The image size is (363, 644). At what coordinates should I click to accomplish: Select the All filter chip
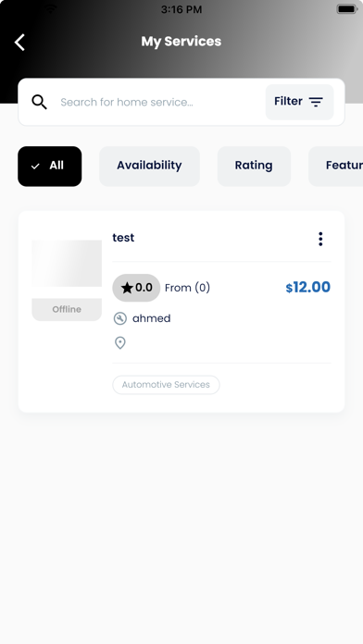(50, 166)
